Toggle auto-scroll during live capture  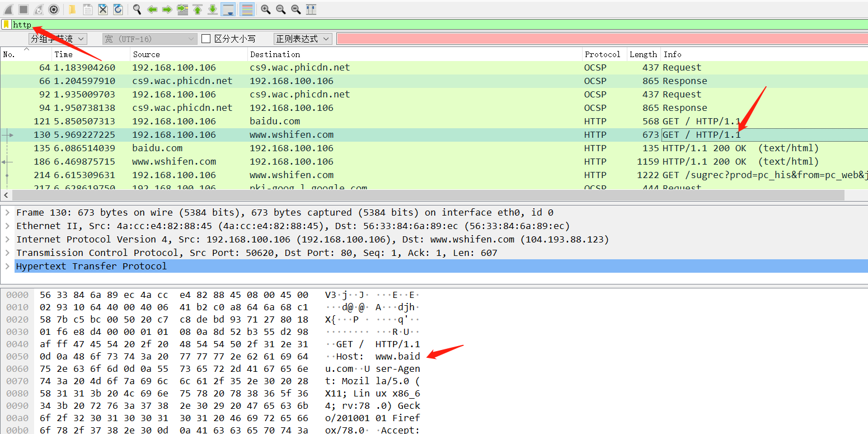click(228, 10)
